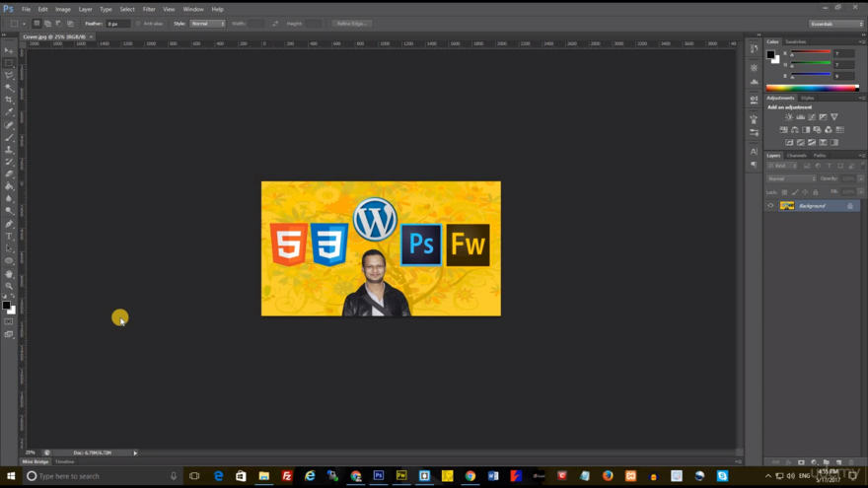Select the Crop tool

pos(10,100)
